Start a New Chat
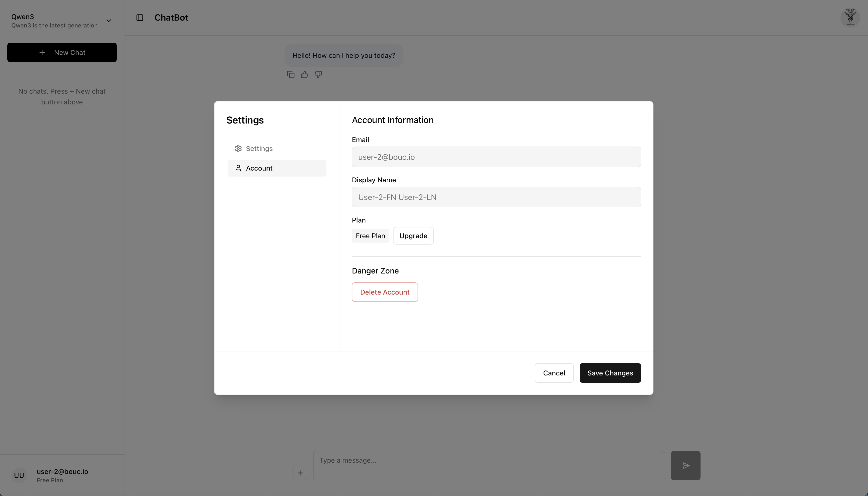The image size is (868, 496). (x=62, y=52)
